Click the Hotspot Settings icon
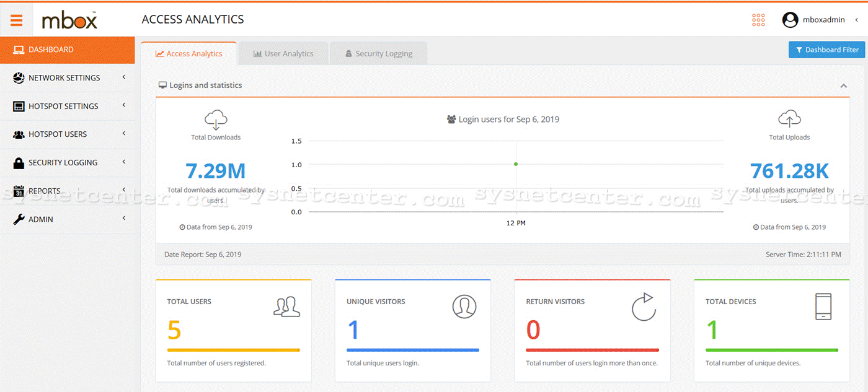This screenshot has height=392, width=868. pyautogui.click(x=19, y=107)
